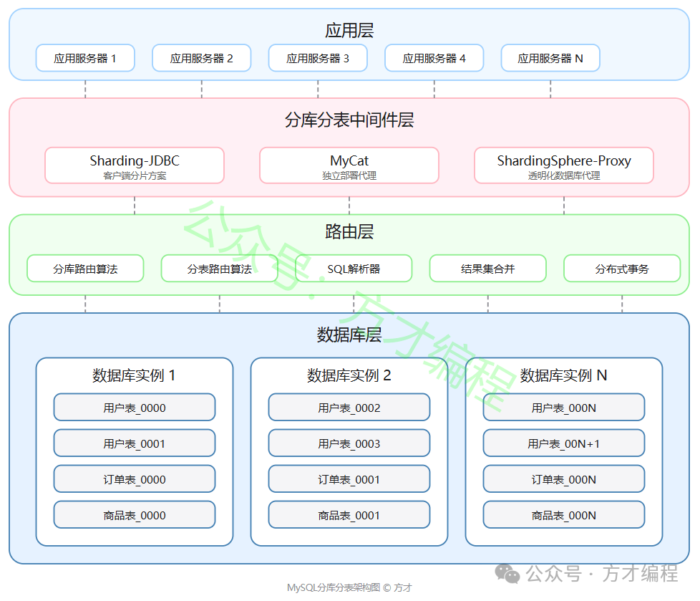Select the 用户表_0003 table
700x601 pixels.
(x=349, y=443)
